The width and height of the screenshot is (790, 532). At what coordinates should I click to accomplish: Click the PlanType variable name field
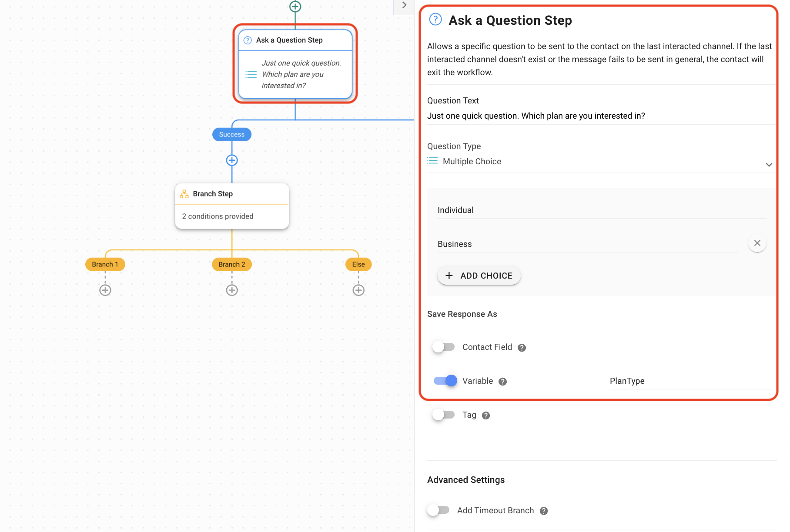pos(690,381)
